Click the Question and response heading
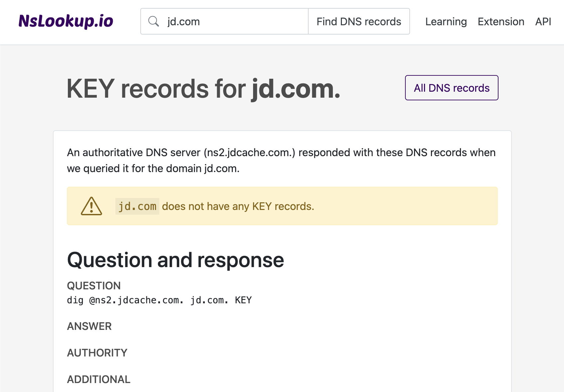This screenshot has height=392, width=564. [175, 260]
